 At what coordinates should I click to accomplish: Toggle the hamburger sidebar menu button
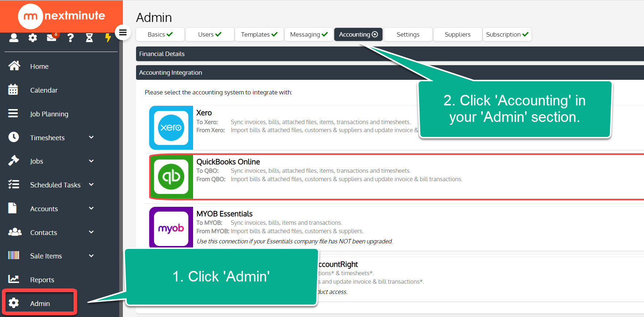(123, 33)
